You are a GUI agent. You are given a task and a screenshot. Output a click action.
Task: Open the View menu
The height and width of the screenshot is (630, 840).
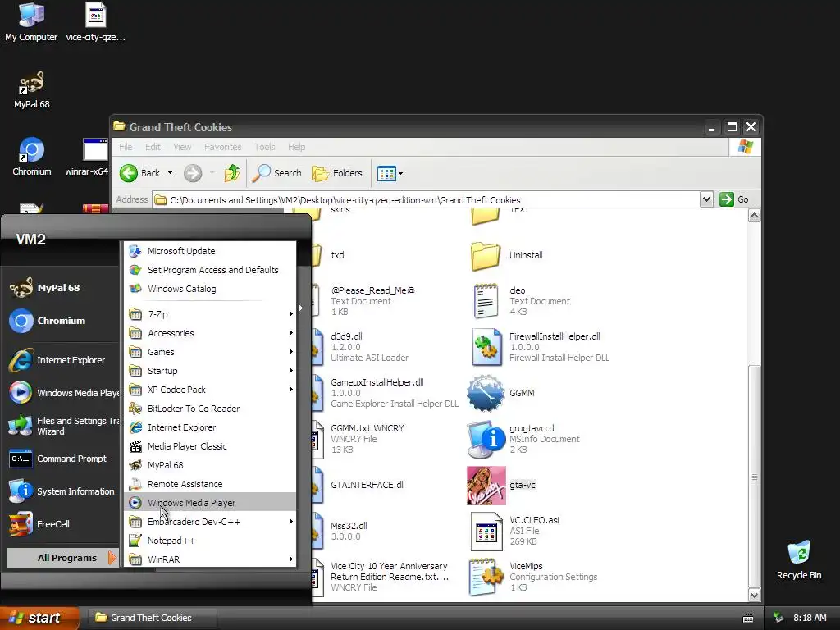click(182, 147)
